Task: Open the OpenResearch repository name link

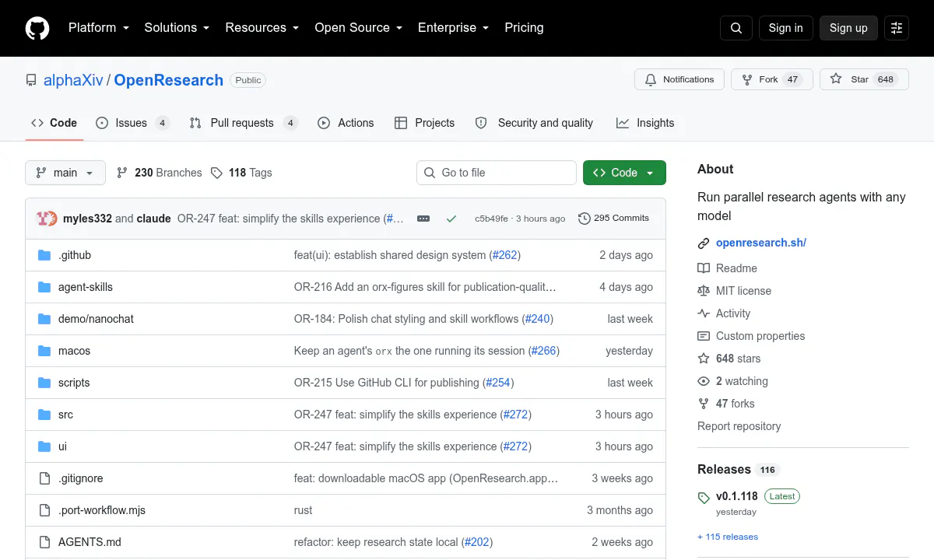Action: 169,80
